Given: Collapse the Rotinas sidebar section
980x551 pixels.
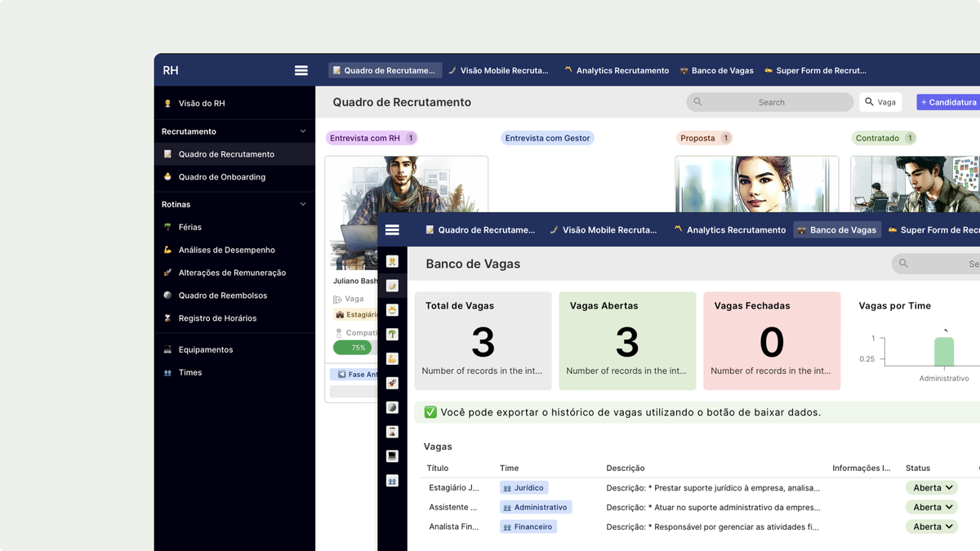Looking at the screenshot, I should click(303, 203).
